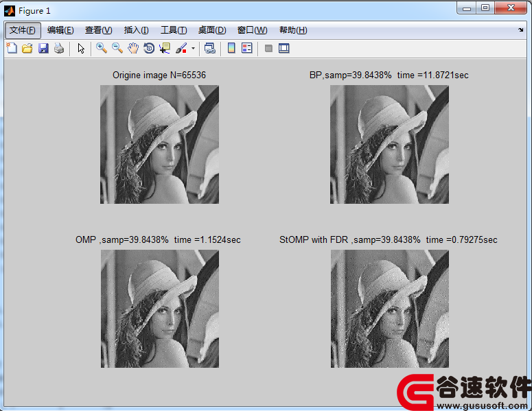
Task: Click the Link Plot toolbar icon
Action: [210, 48]
